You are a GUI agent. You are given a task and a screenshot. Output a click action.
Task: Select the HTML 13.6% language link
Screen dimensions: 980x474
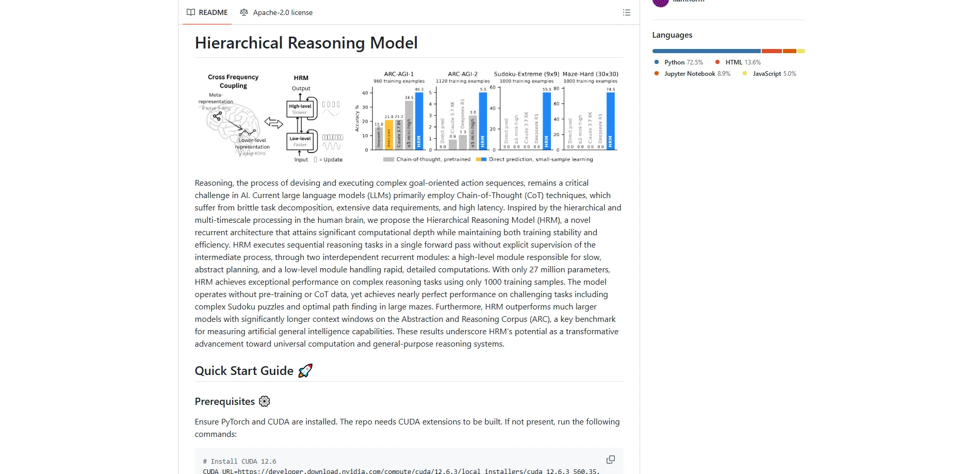click(x=741, y=62)
